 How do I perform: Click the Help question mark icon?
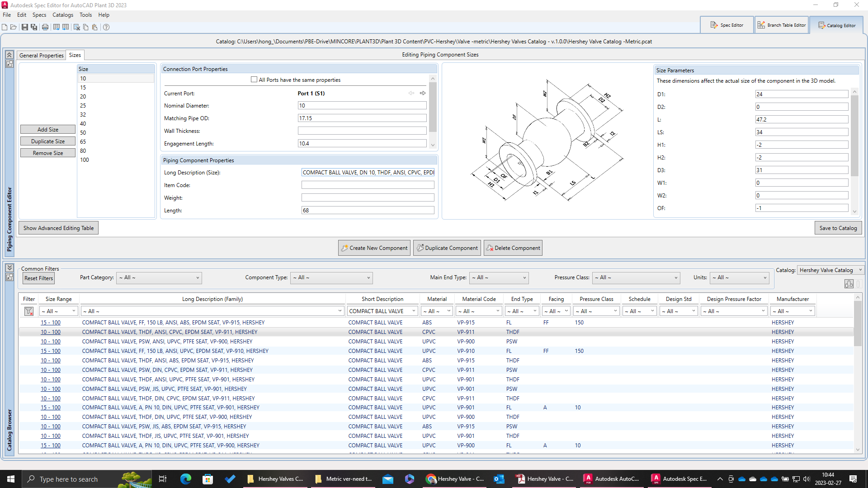106,27
